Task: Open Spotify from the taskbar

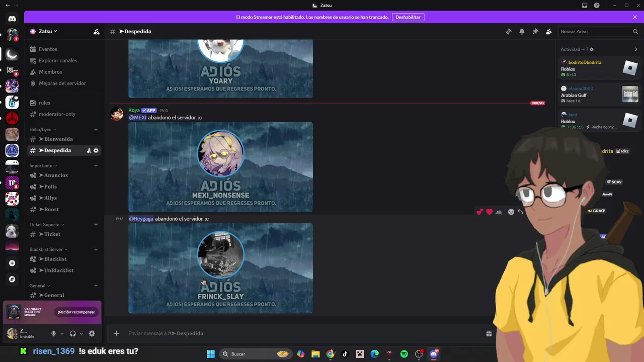Action: pos(404,354)
